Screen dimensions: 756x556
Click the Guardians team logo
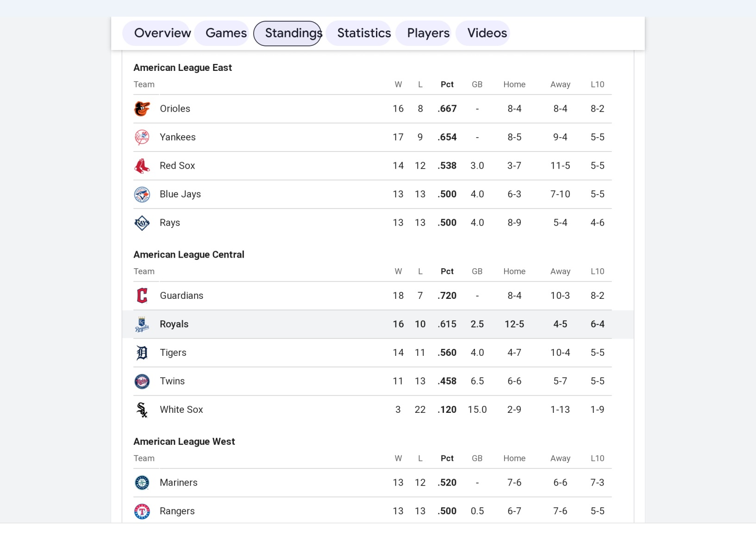click(x=142, y=296)
